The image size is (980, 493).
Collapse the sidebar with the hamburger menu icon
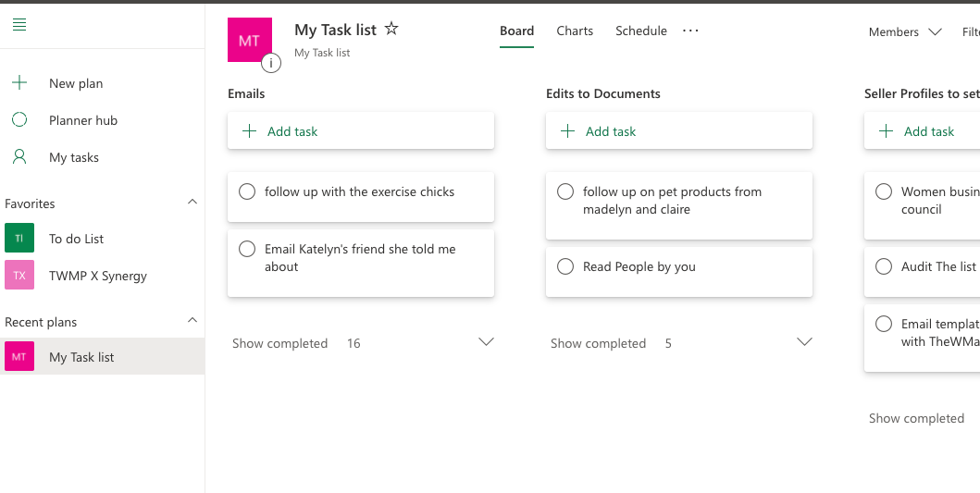pos(19,25)
